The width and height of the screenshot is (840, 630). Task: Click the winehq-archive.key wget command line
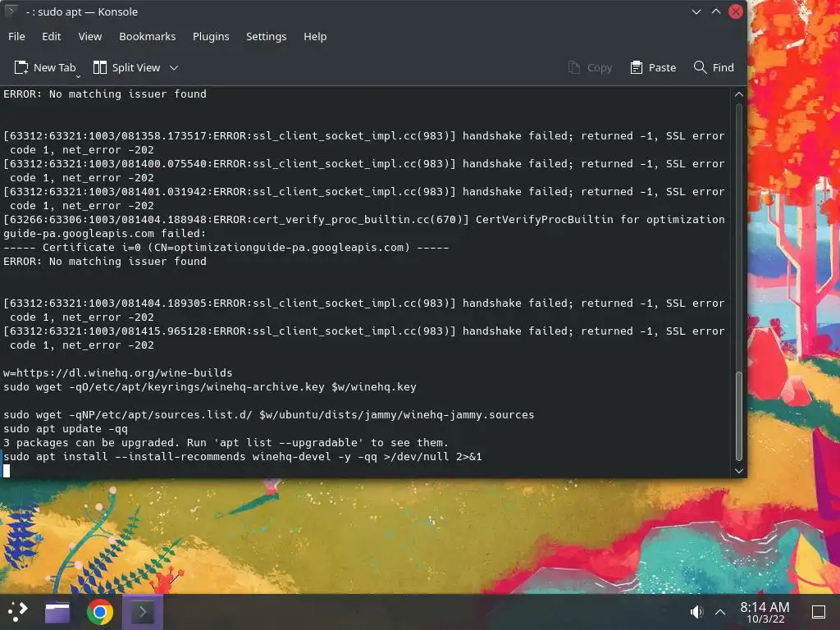pos(209,387)
